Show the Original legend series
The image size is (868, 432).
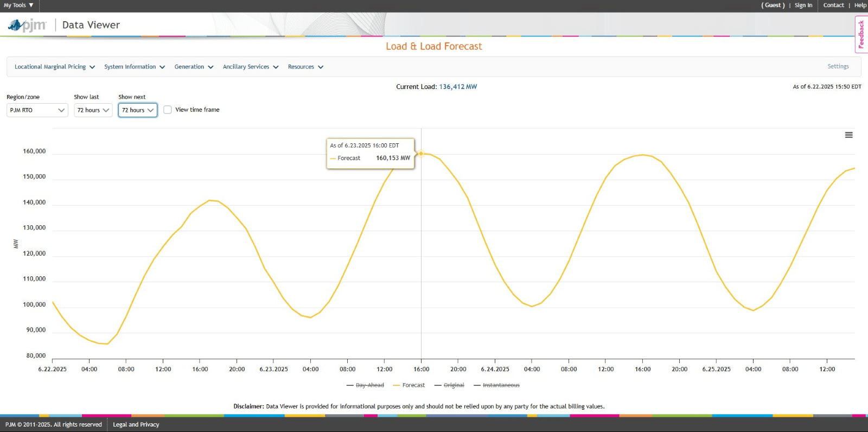click(x=449, y=385)
